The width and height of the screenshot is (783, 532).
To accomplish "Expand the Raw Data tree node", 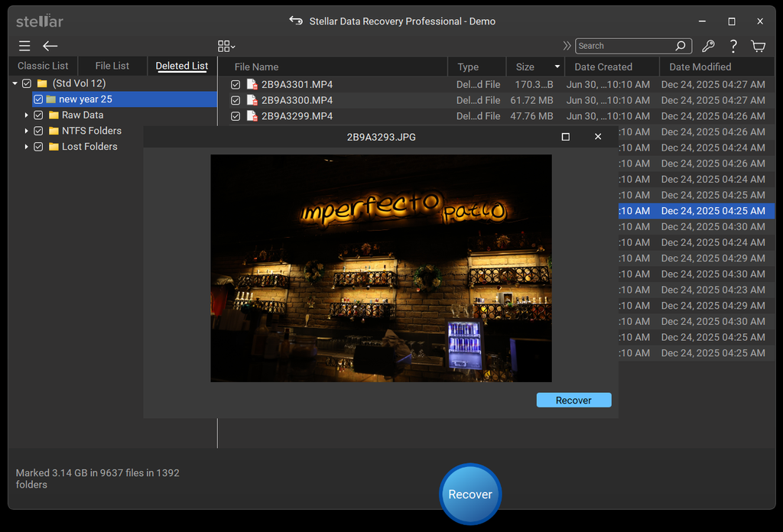I will coord(26,115).
